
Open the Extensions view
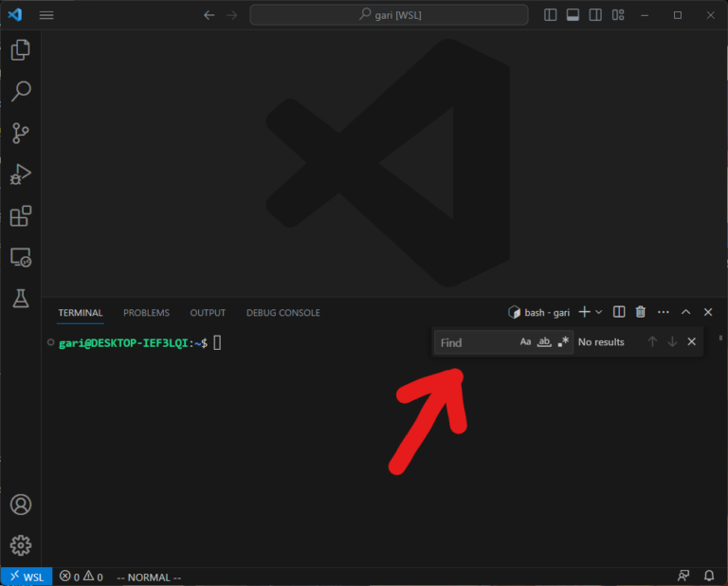pos(21,216)
